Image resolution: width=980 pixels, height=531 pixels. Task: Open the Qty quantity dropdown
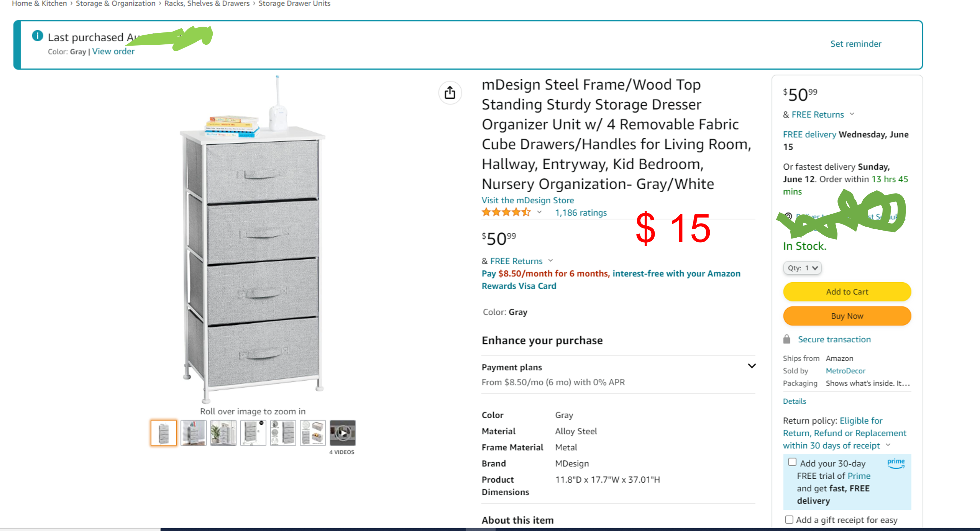coord(802,268)
